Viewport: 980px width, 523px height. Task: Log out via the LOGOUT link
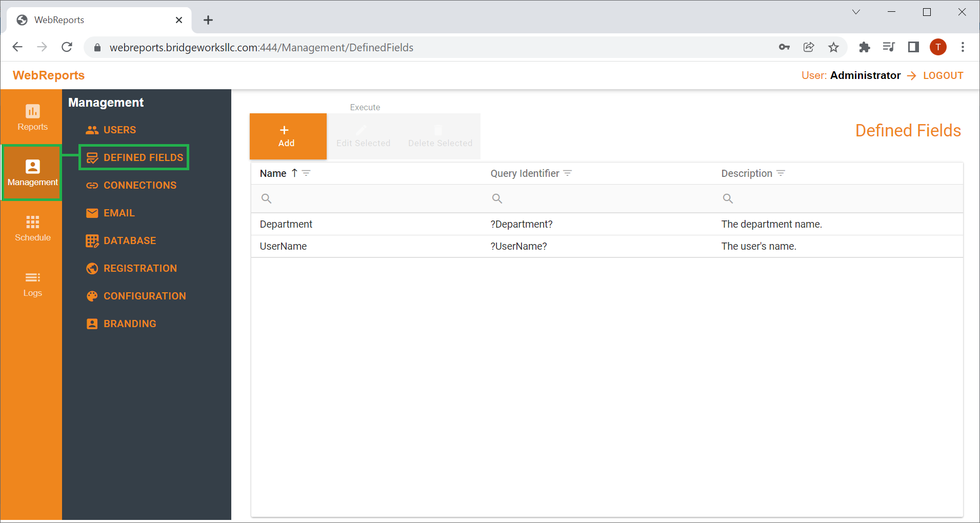[x=943, y=75]
